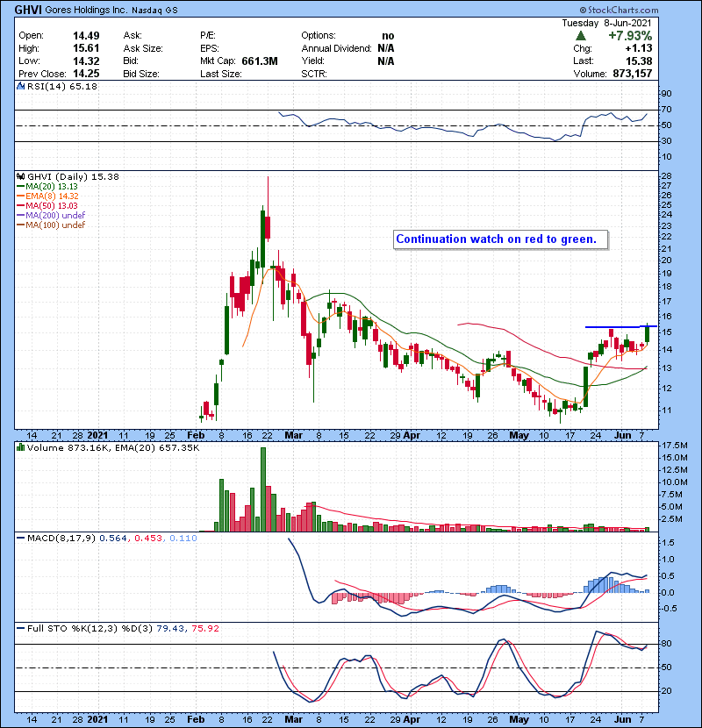The height and width of the screenshot is (728, 702).
Task: Click the Mkt Cap value 661.3M
Action: coord(260,61)
